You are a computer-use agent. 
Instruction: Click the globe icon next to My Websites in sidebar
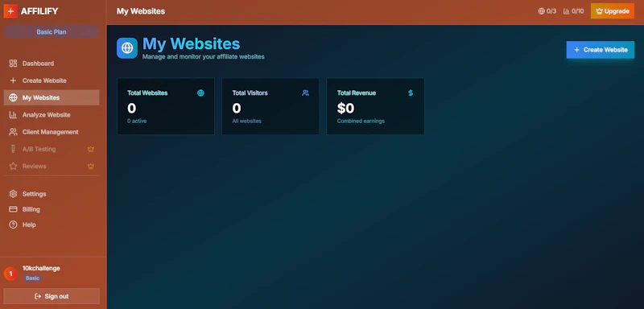tap(13, 97)
